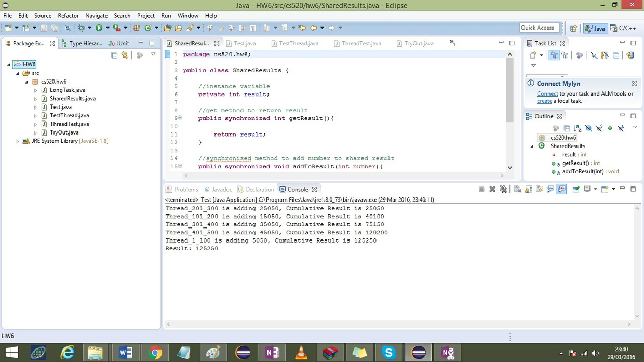This screenshot has height=362, width=644.
Task: Click the New Task icon in Task List
Action: tap(533, 55)
